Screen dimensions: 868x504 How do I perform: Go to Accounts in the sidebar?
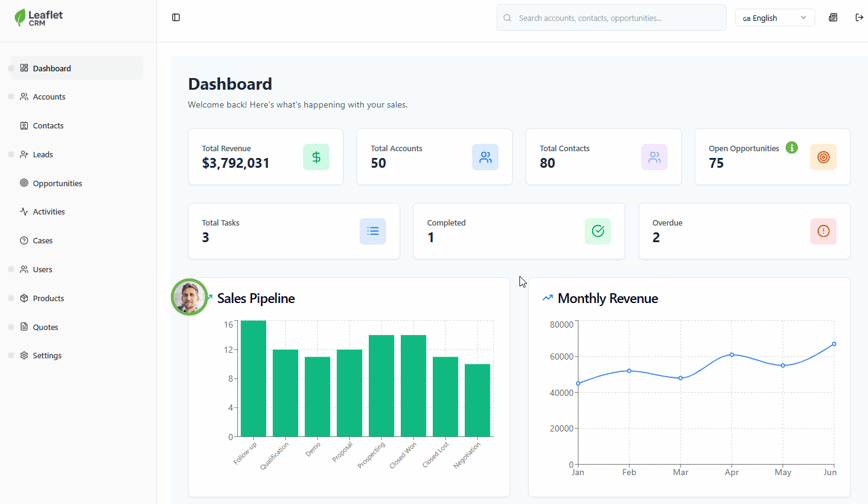(77, 96)
